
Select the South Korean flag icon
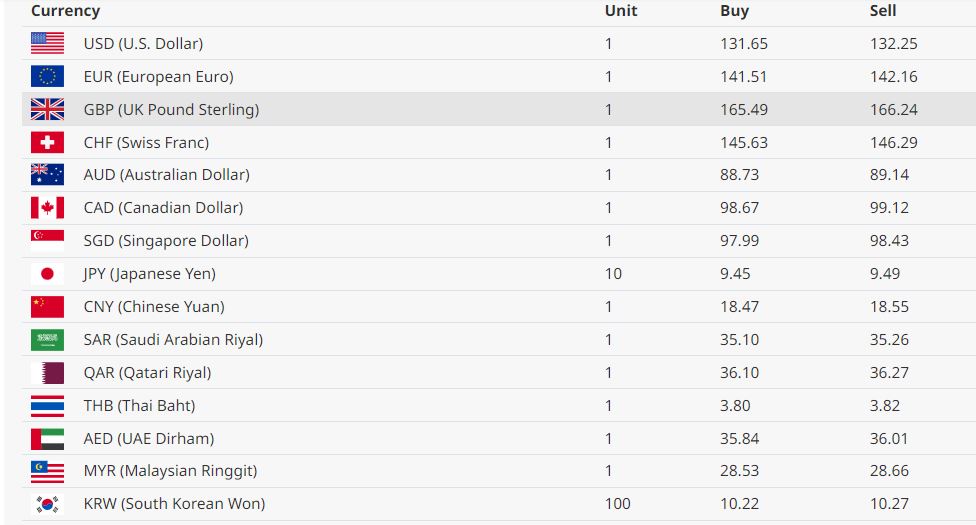click(x=47, y=504)
